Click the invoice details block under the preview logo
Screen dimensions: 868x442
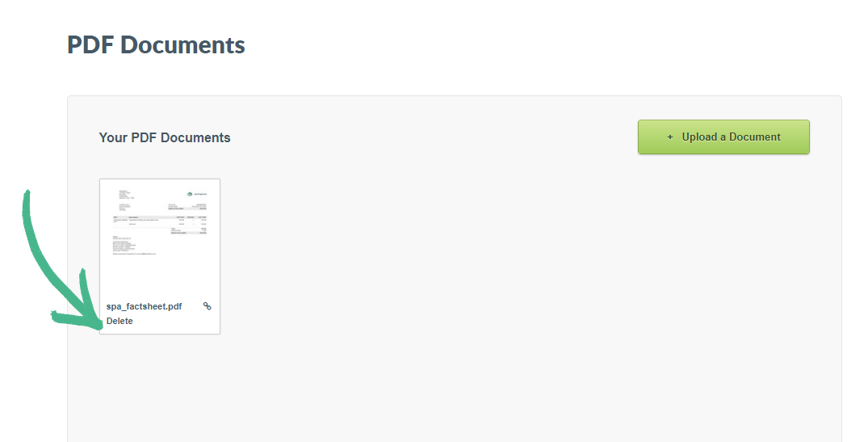pos(187,207)
